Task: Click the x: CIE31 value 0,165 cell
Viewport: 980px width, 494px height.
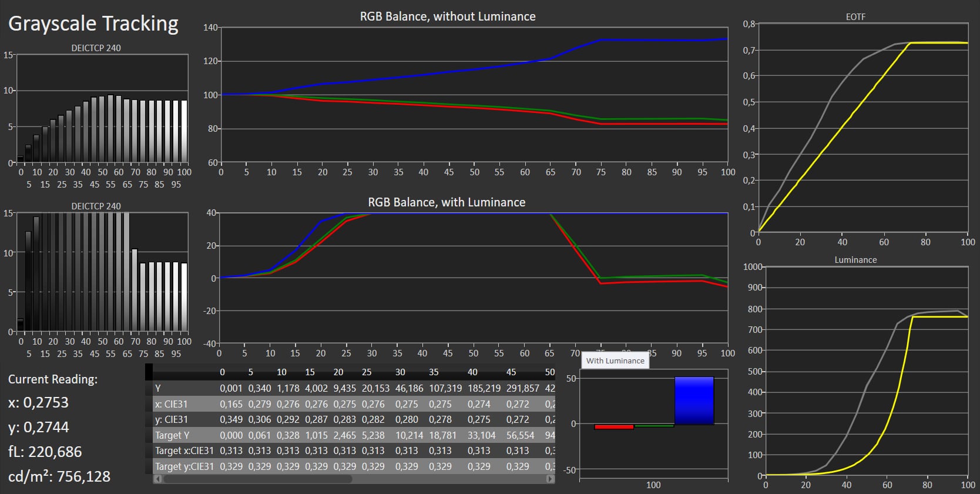Action: 231,404
